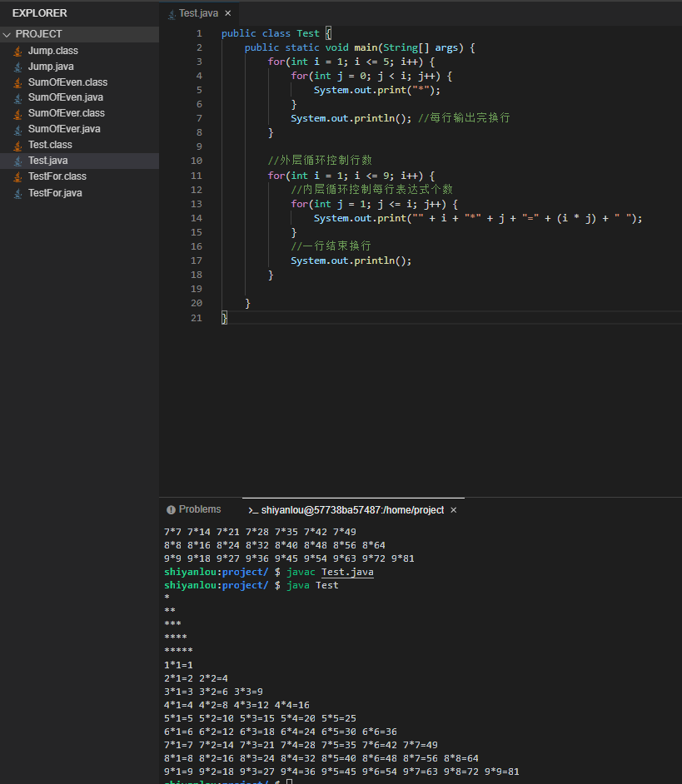Click the comment //每行输出完换行
The image size is (682, 784).
coord(464,118)
